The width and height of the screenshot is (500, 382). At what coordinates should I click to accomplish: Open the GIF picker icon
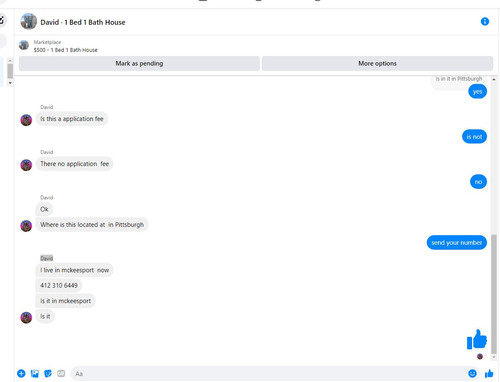coord(61,373)
